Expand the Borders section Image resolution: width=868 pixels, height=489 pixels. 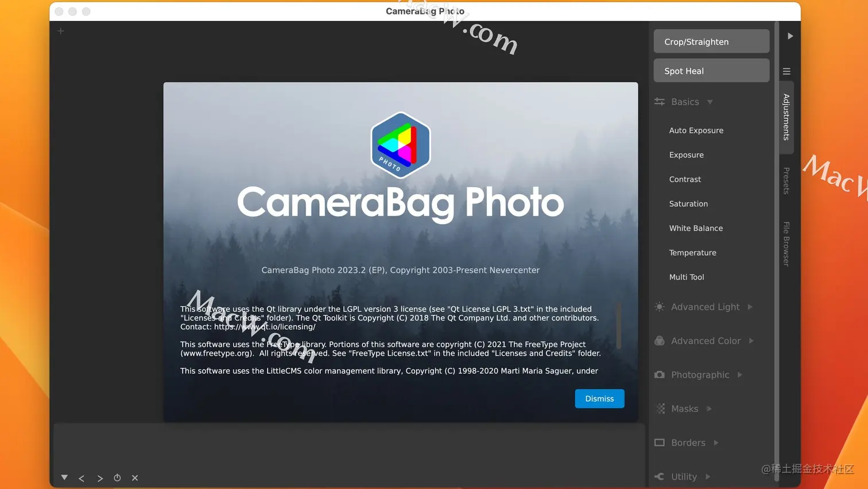coord(716,442)
